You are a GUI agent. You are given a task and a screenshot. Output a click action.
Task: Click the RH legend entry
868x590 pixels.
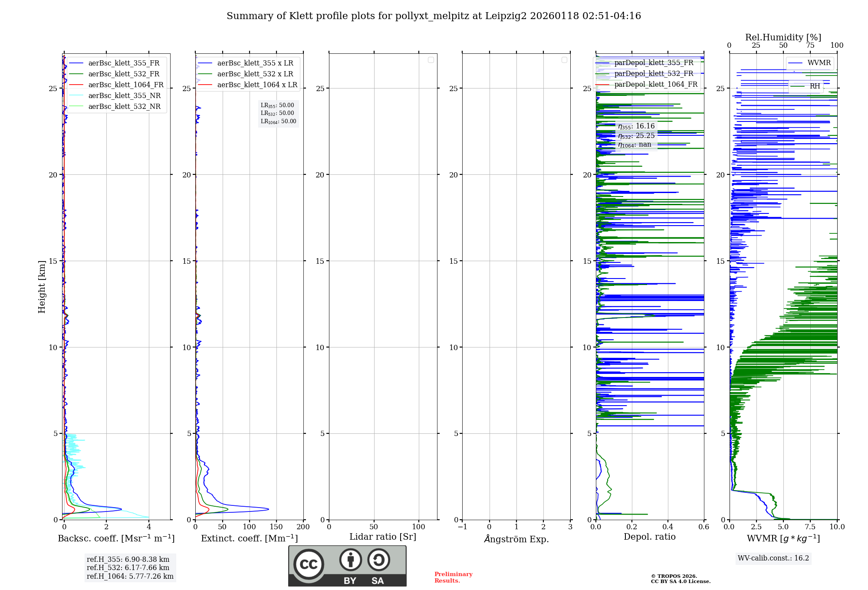(x=815, y=86)
